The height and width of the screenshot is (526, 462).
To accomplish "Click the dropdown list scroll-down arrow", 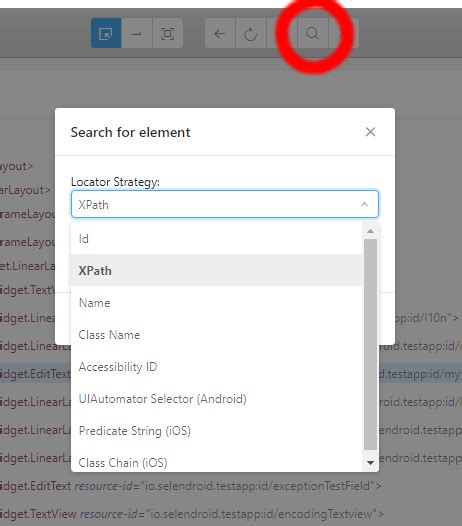I will [370, 463].
